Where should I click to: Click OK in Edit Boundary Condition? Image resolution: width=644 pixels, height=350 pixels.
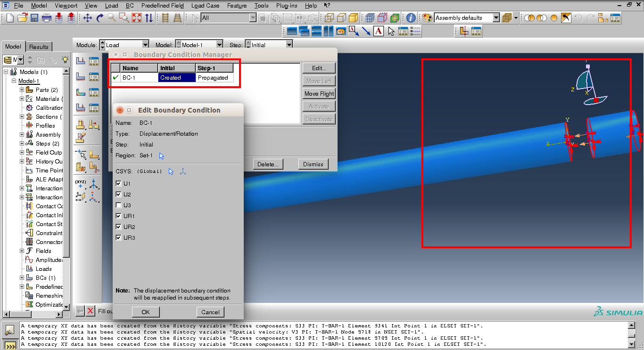click(145, 312)
